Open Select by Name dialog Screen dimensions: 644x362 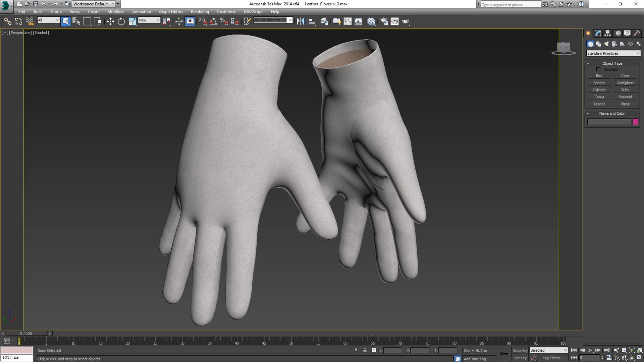[x=76, y=21]
